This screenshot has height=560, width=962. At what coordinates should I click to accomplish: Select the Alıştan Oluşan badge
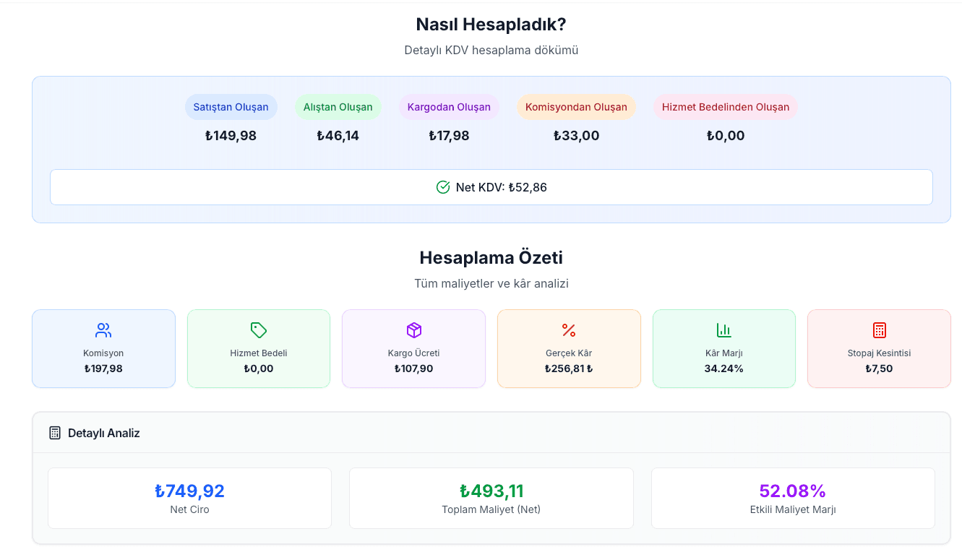338,107
